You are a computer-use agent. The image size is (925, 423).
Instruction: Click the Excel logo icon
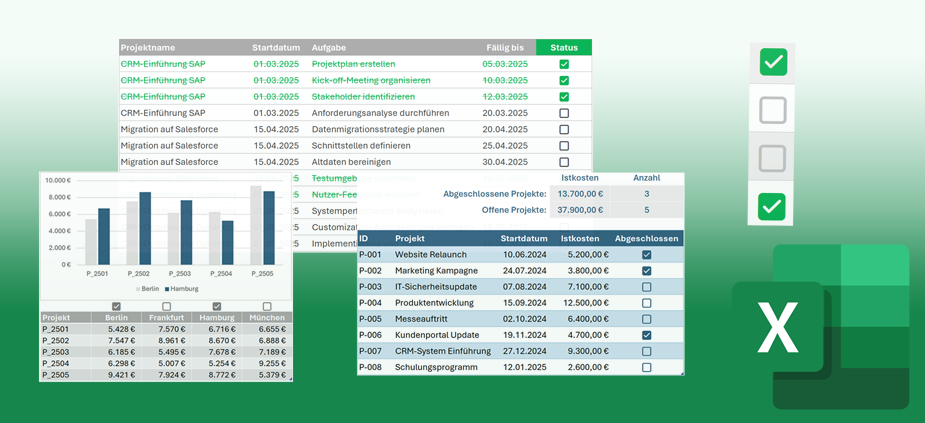820,328
